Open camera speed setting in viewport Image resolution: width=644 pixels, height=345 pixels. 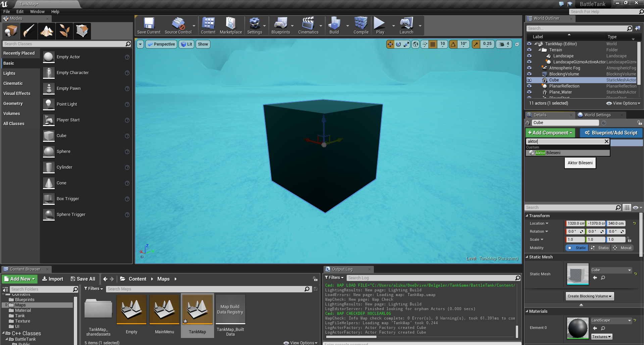coord(504,44)
